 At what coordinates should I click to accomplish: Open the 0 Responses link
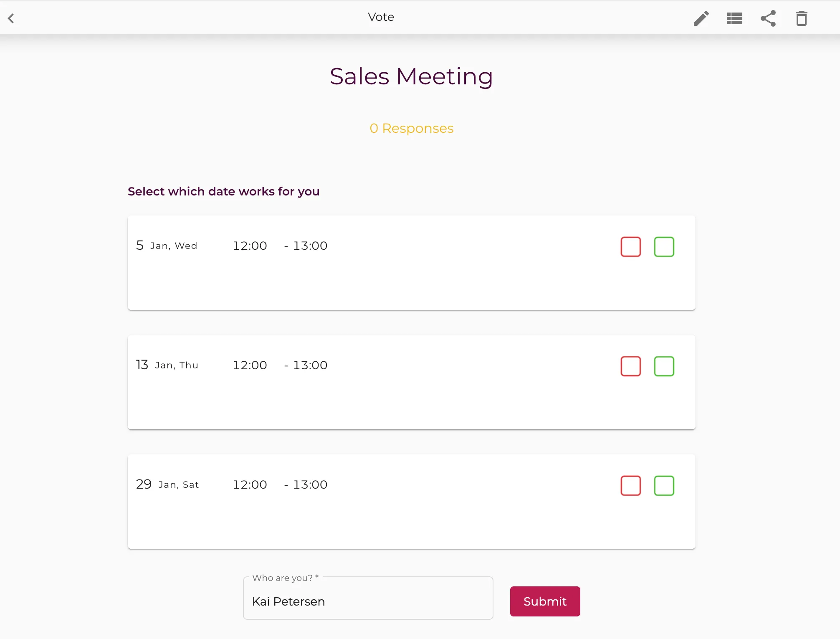pyautogui.click(x=411, y=128)
